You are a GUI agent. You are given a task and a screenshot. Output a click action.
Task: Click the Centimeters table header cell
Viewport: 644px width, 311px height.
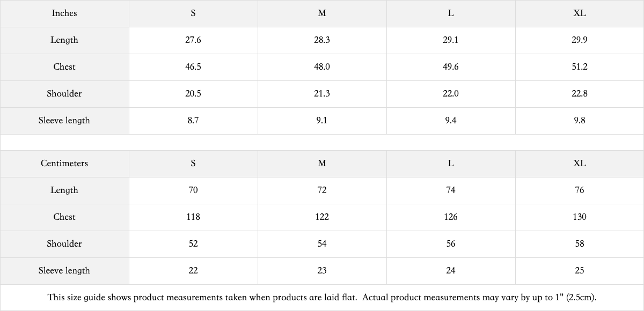64,164
